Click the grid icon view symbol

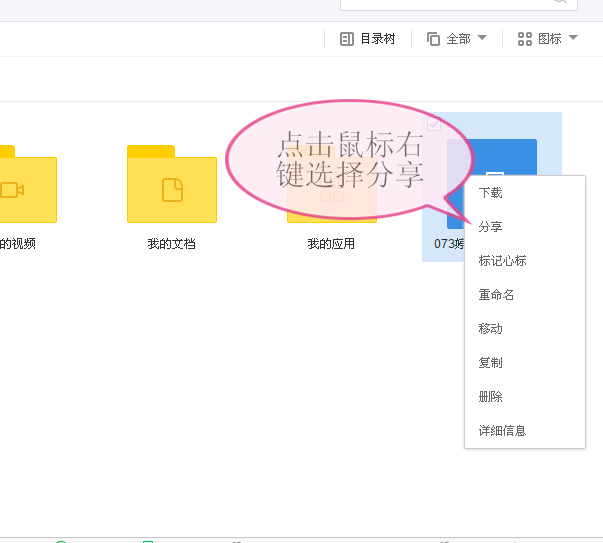point(525,39)
